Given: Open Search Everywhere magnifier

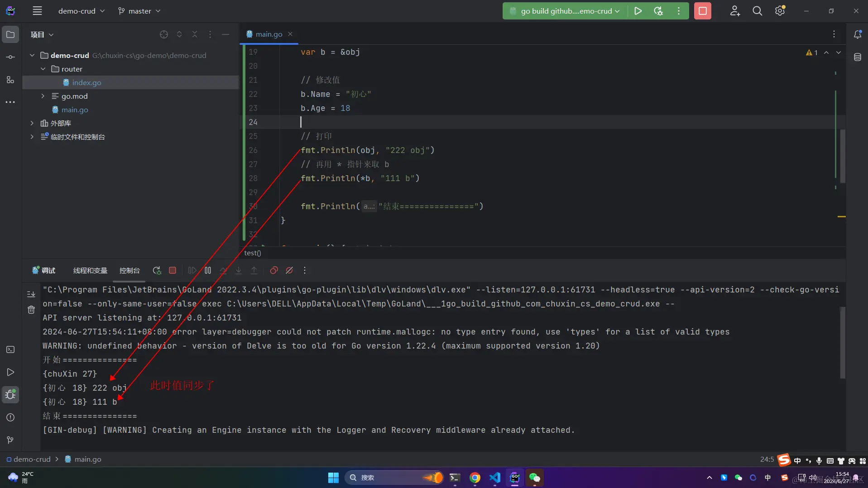Looking at the screenshot, I should (x=757, y=11).
